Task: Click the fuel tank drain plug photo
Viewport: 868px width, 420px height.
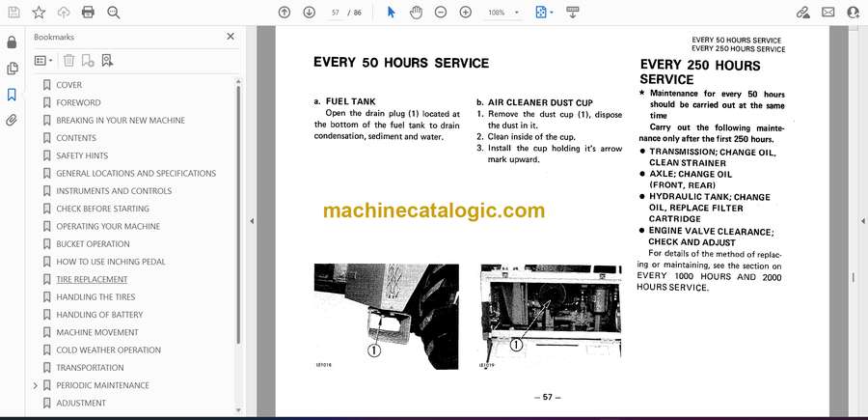Action: (386, 317)
